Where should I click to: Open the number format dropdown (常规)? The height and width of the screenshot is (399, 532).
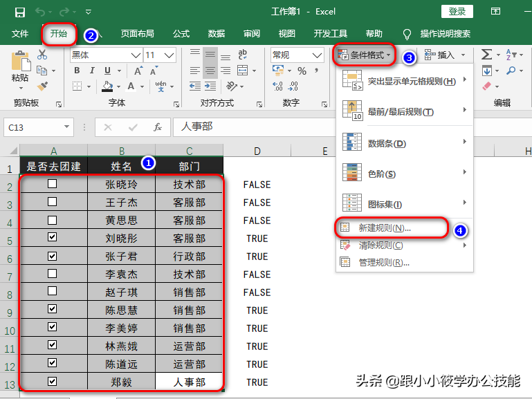317,55
